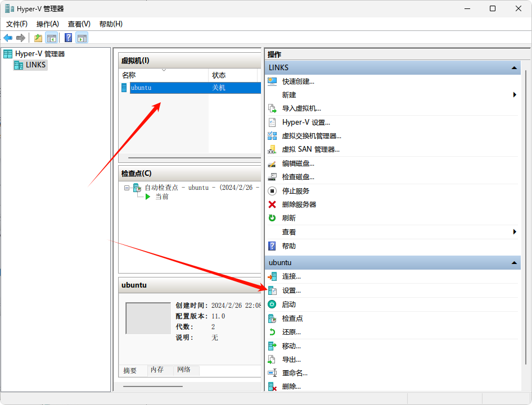Click the Hyper-V 设置 icon
Screen dimensions: 532x405
pos(272,122)
